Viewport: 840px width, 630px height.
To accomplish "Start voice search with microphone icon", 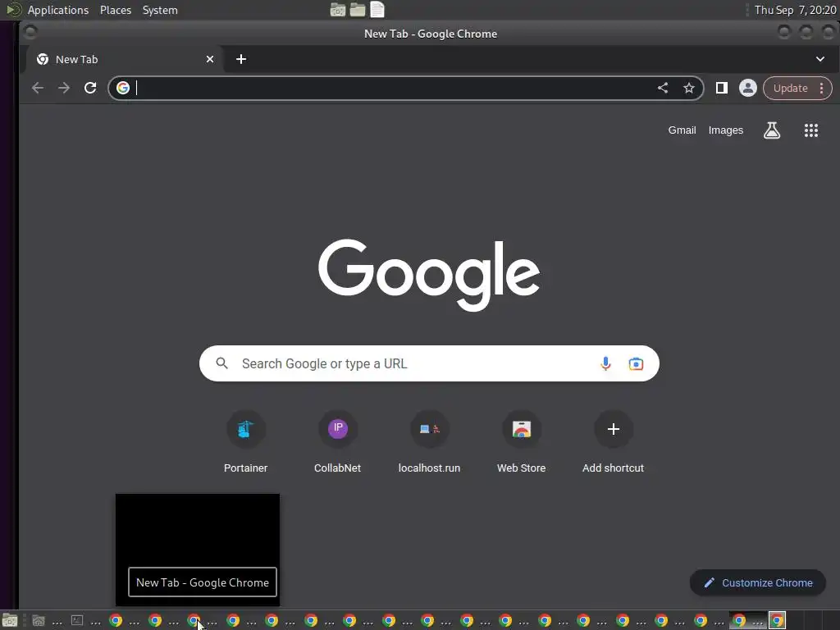I will point(605,363).
